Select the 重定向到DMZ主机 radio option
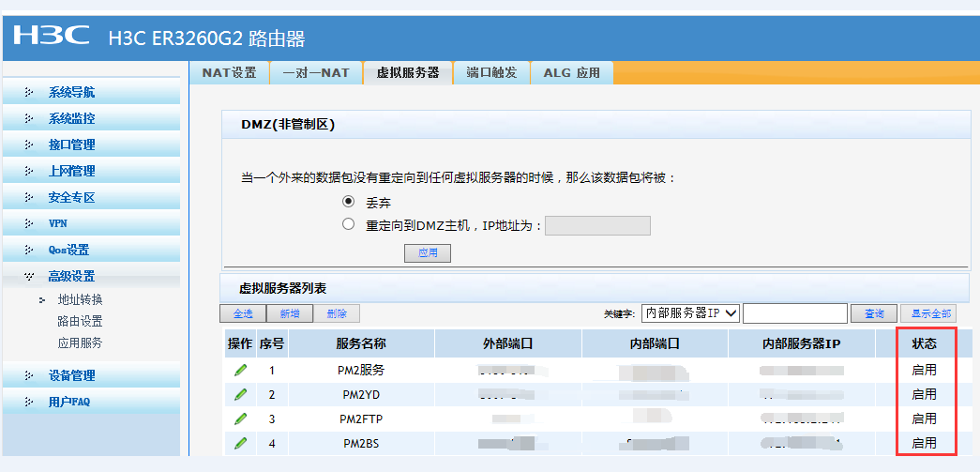This screenshot has width=980, height=472. tap(348, 224)
